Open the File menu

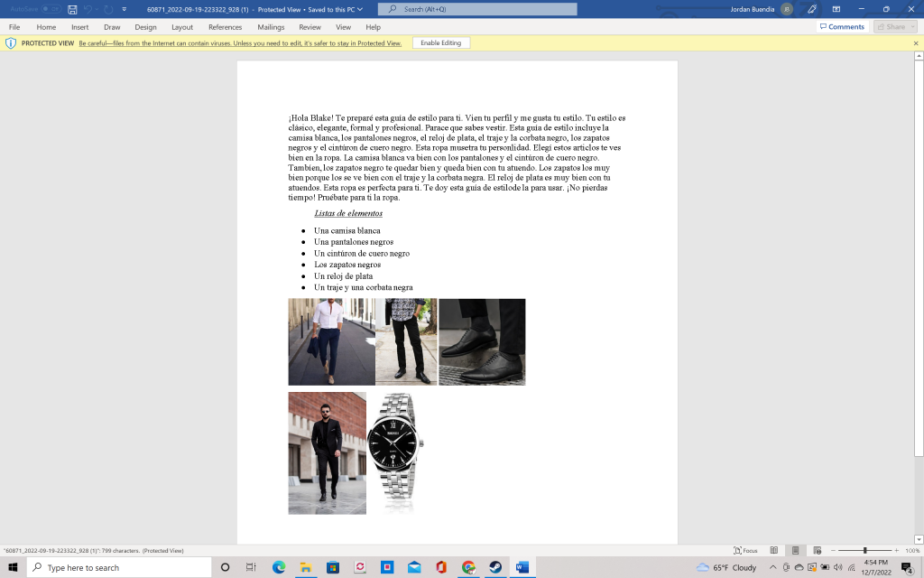point(14,27)
